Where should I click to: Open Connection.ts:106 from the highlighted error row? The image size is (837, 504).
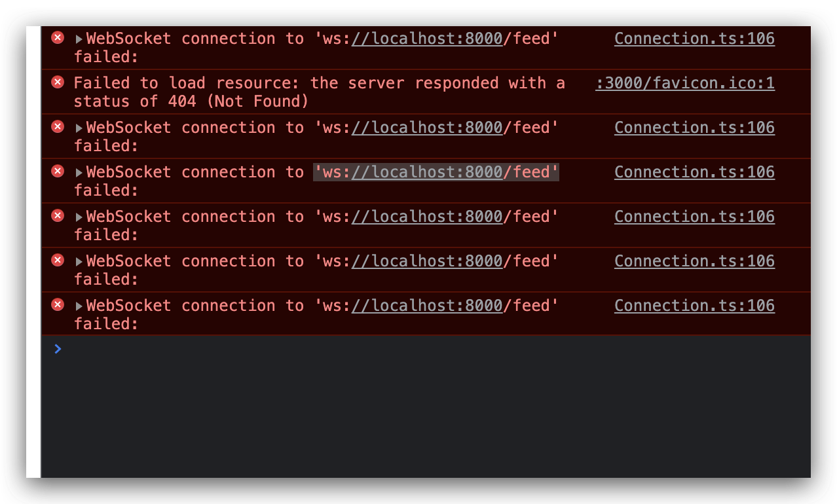pyautogui.click(x=694, y=171)
